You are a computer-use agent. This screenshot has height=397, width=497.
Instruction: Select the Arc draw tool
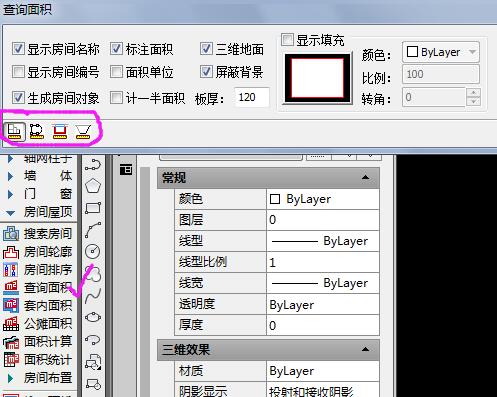click(x=93, y=230)
